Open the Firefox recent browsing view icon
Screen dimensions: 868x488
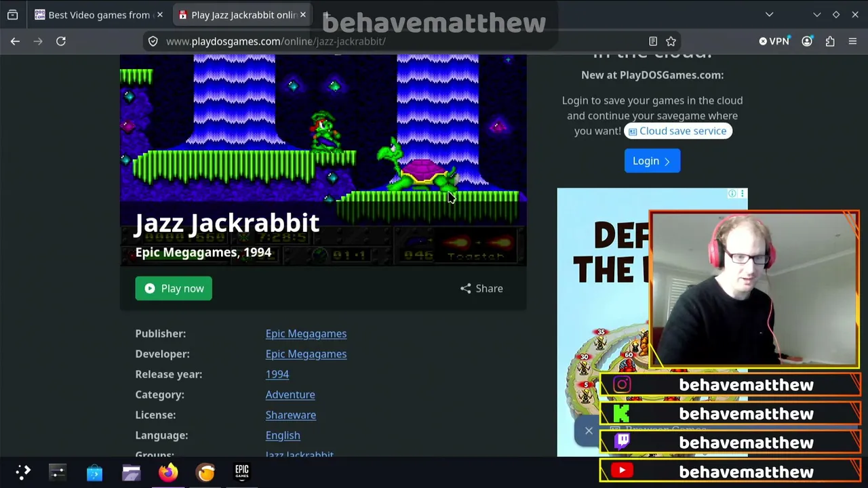12,14
